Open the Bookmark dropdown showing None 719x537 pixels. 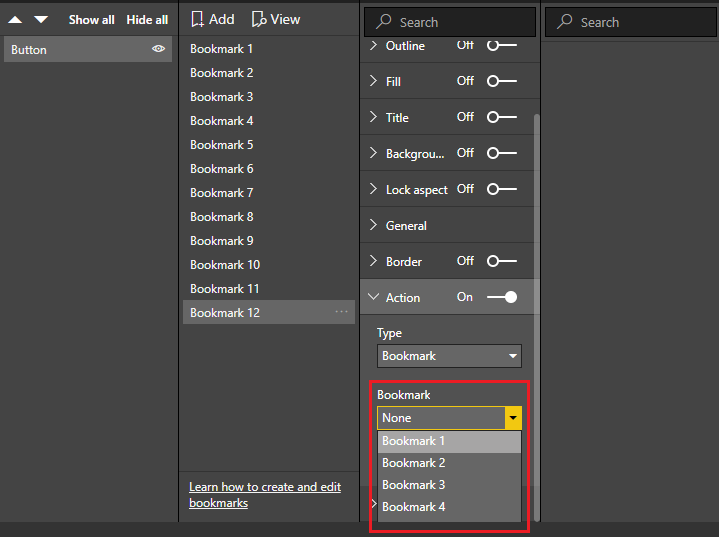(x=449, y=418)
